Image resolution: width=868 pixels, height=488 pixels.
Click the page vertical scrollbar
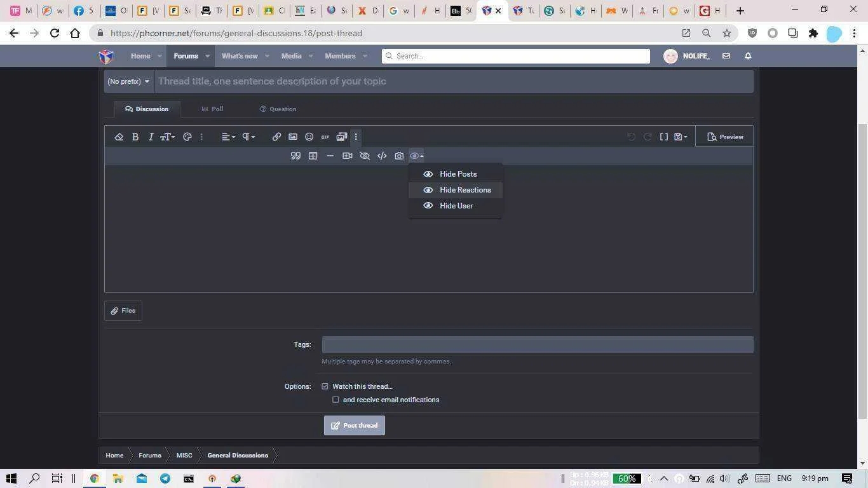click(x=862, y=270)
